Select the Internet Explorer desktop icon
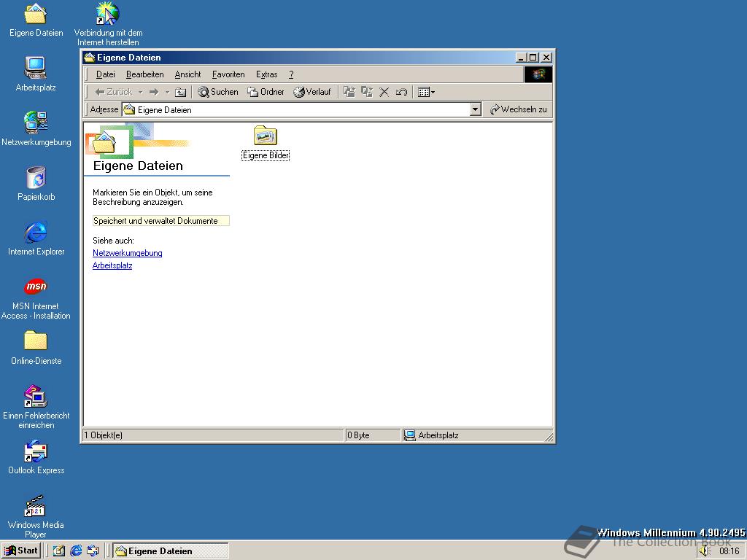This screenshot has height=560, width=747. click(x=36, y=238)
